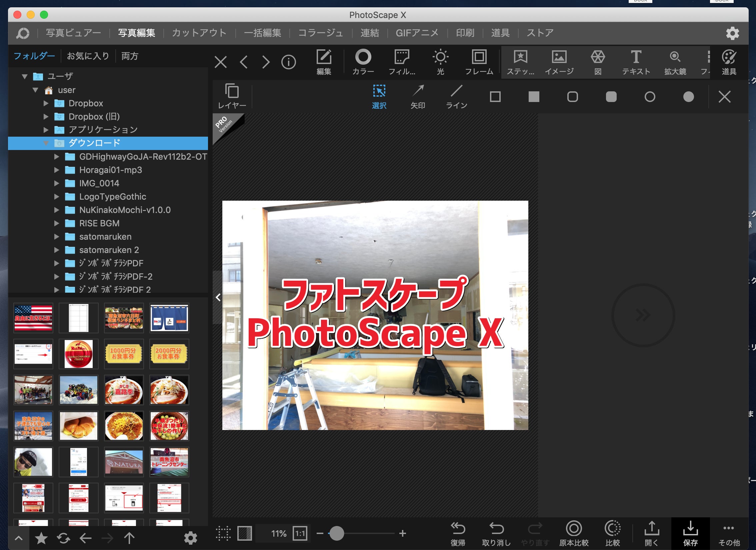This screenshot has height=550, width=756.
Task: Open the Text (テキスト) insert tool
Action: (x=636, y=62)
